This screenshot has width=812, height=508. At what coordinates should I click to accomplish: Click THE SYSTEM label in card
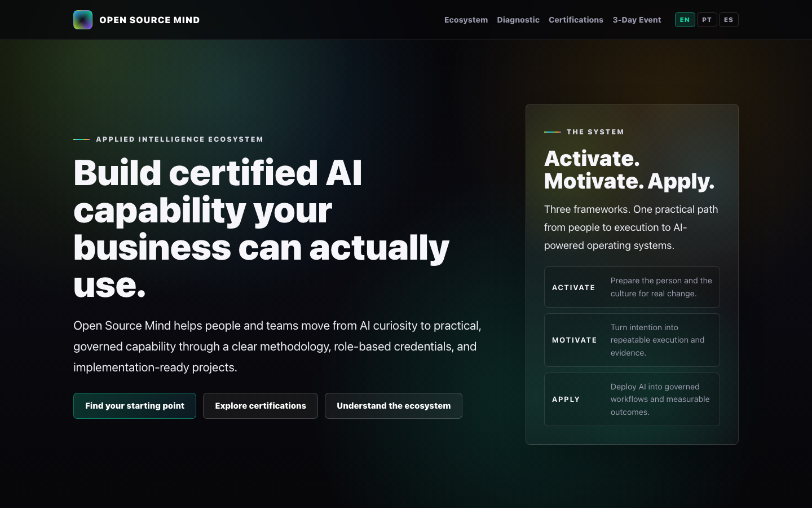595,132
